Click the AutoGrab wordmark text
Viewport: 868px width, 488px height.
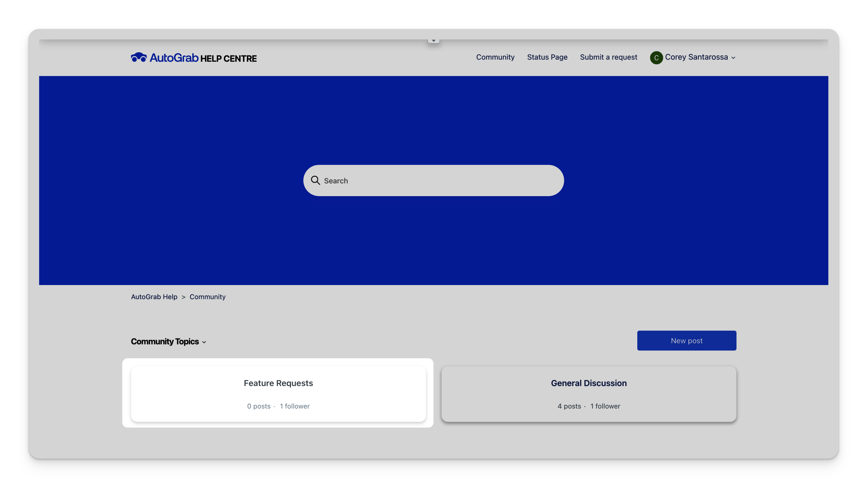174,58
